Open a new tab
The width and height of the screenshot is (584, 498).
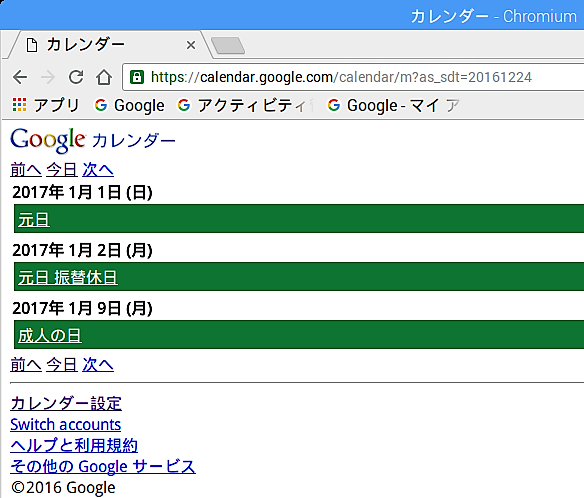click(228, 46)
